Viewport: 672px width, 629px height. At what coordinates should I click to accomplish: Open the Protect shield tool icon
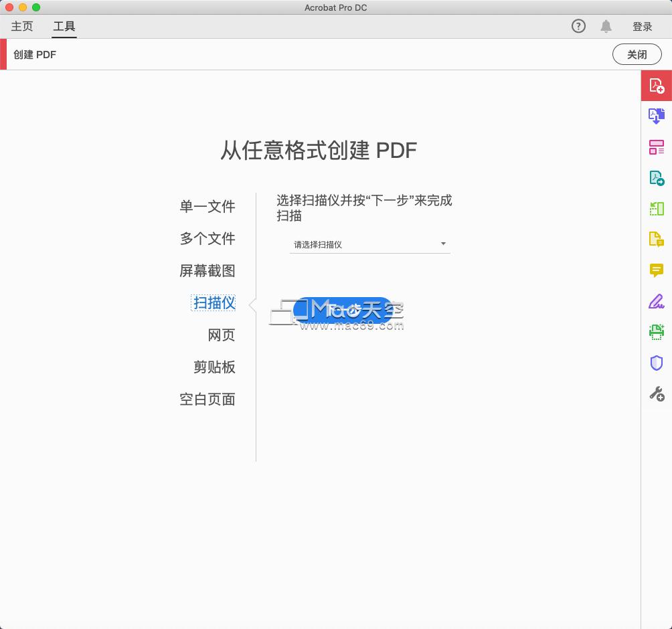tap(657, 362)
